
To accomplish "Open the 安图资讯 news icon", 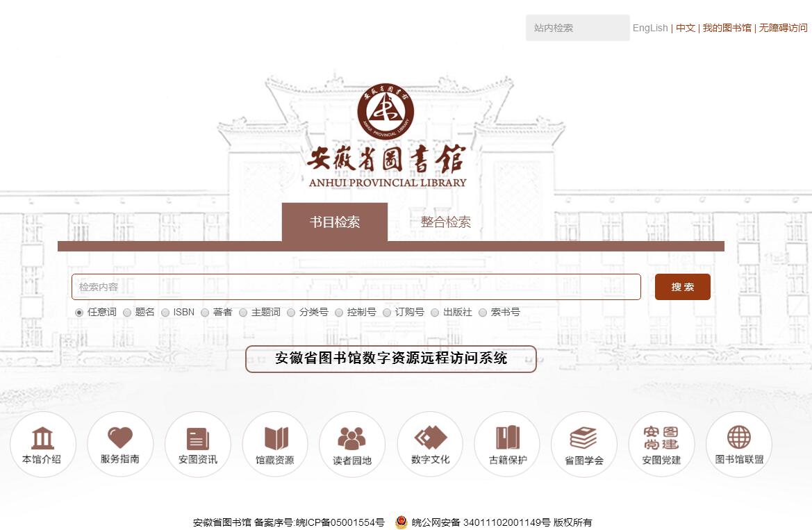I will (198, 444).
